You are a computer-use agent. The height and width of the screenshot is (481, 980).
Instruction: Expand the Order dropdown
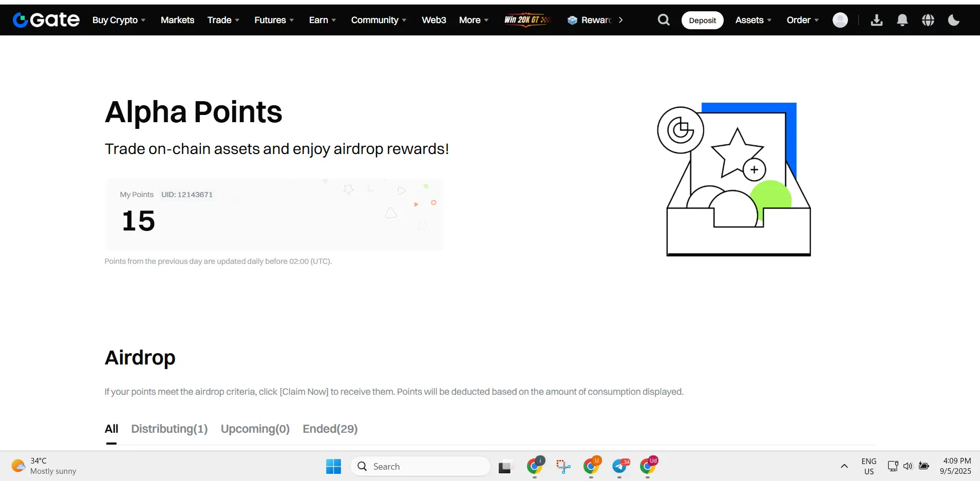coord(803,20)
